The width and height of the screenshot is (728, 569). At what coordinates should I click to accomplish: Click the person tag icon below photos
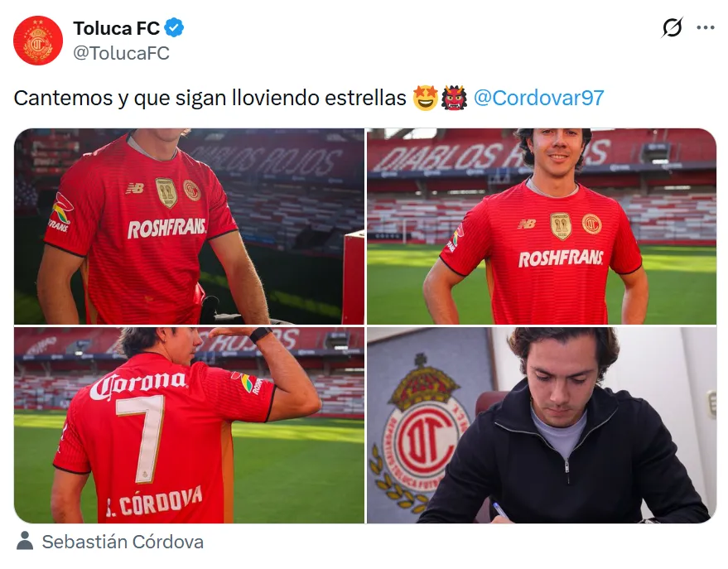point(25,541)
